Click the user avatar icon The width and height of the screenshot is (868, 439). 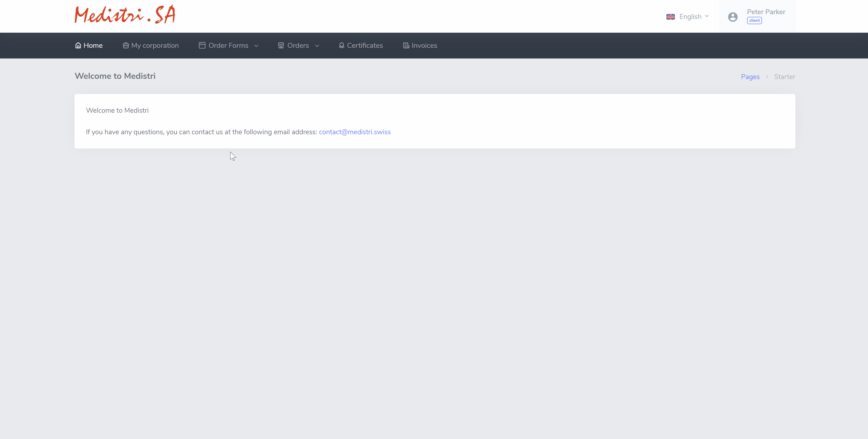(733, 17)
